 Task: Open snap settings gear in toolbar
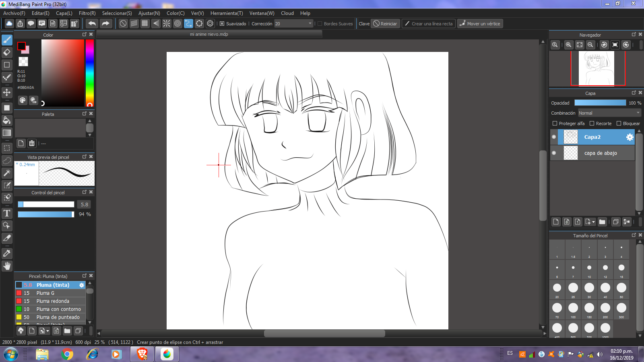pyautogui.click(x=210, y=23)
